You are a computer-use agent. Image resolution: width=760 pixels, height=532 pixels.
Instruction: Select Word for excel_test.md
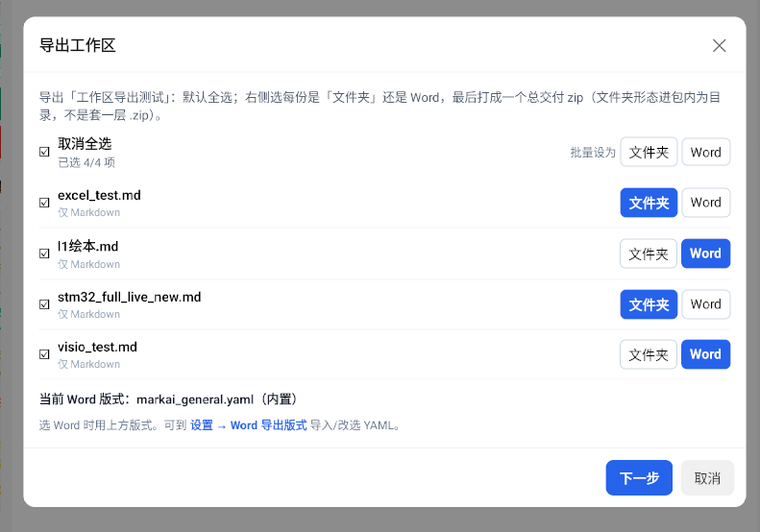pyautogui.click(x=705, y=203)
